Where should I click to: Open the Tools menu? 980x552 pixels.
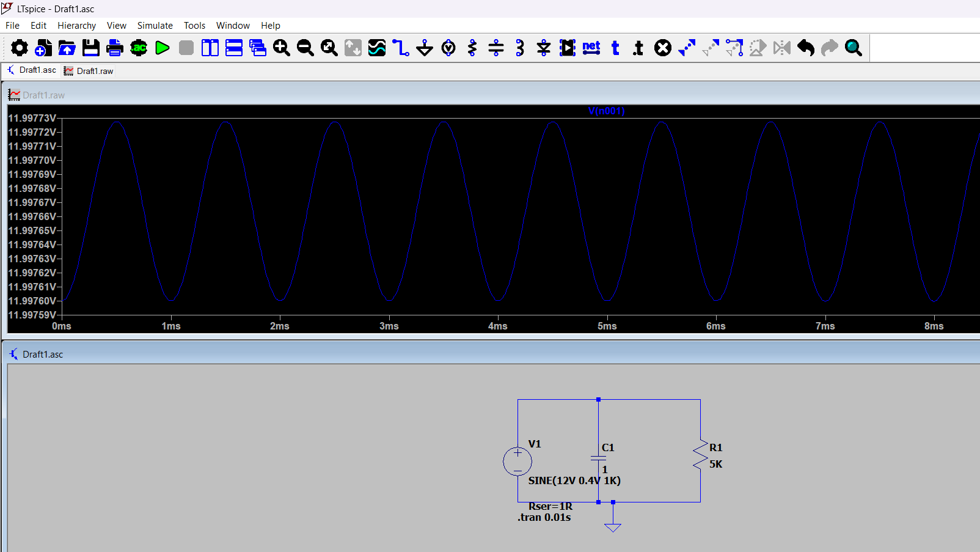tap(194, 26)
